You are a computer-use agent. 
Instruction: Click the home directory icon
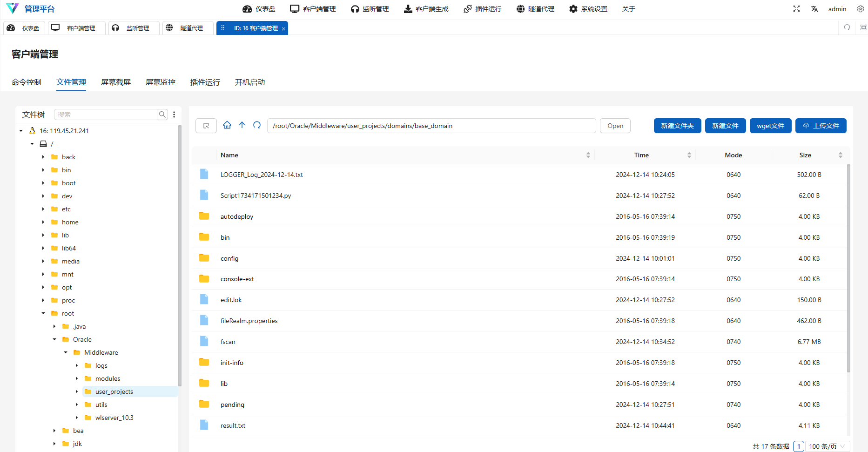227,125
